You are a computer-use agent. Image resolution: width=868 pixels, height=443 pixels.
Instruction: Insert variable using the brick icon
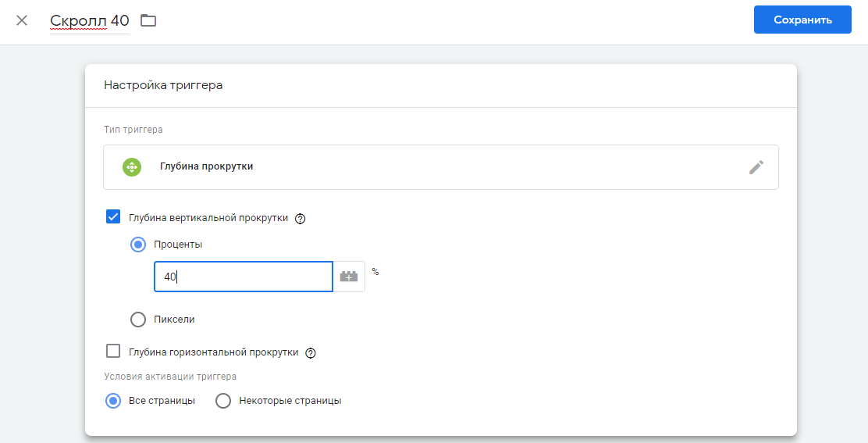(348, 277)
